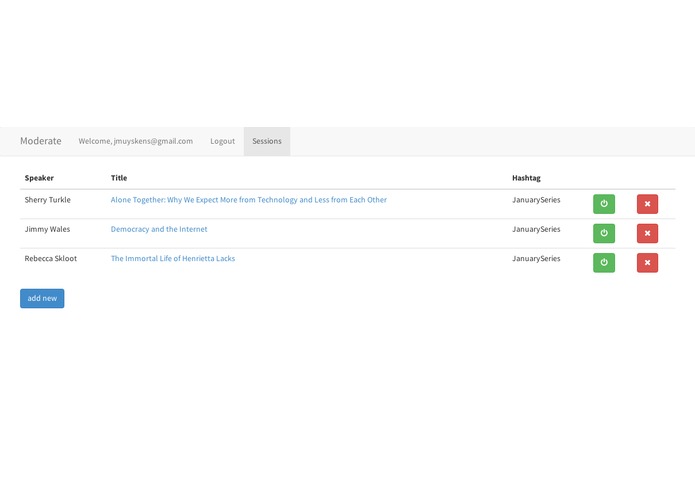The image size is (695, 494).
Task: Activate the Sherry Turkle session power button
Action: (604, 204)
